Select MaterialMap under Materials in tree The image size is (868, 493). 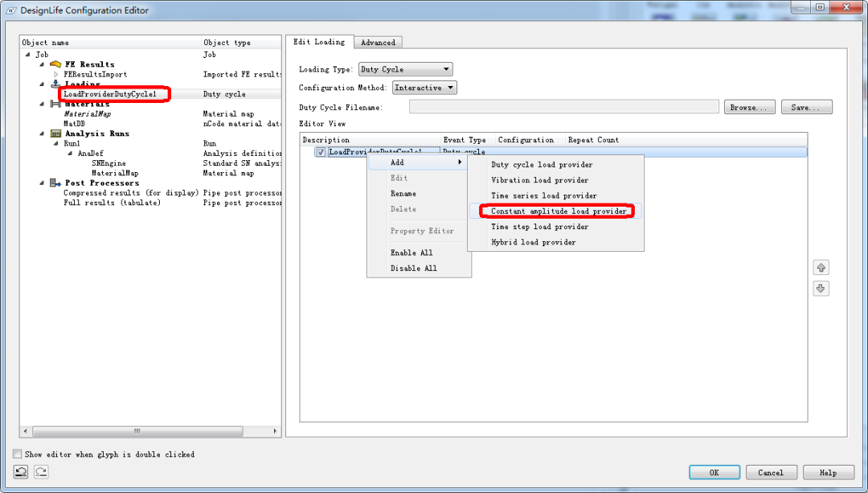pyautogui.click(x=88, y=114)
